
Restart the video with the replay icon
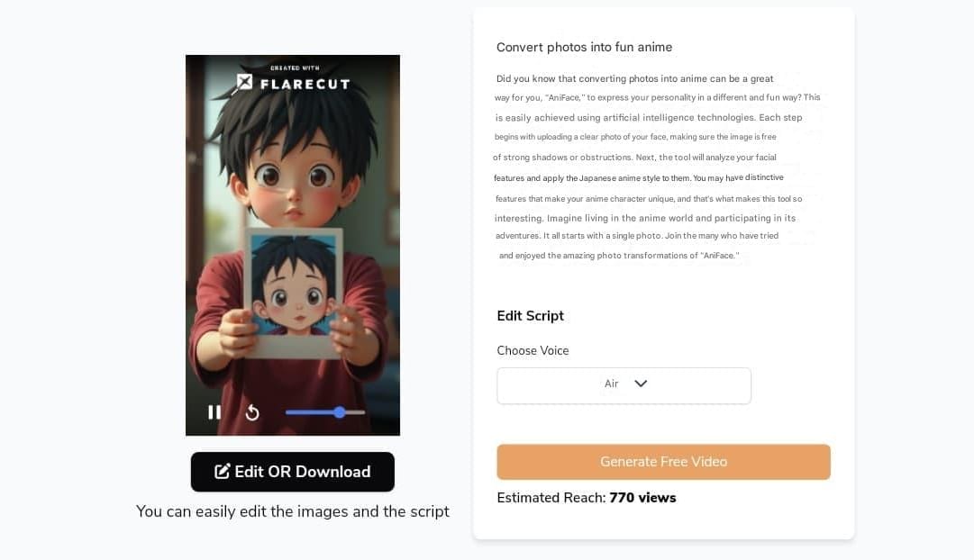252,412
